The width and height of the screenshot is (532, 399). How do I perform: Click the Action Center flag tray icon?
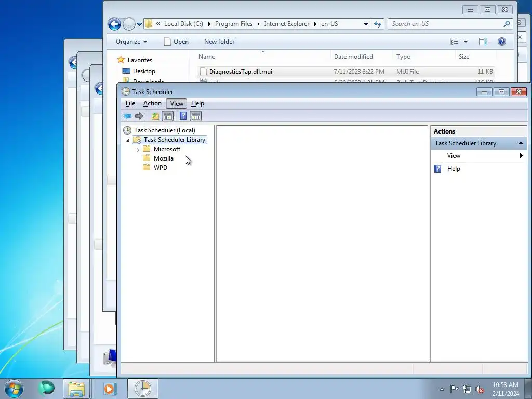click(x=454, y=389)
